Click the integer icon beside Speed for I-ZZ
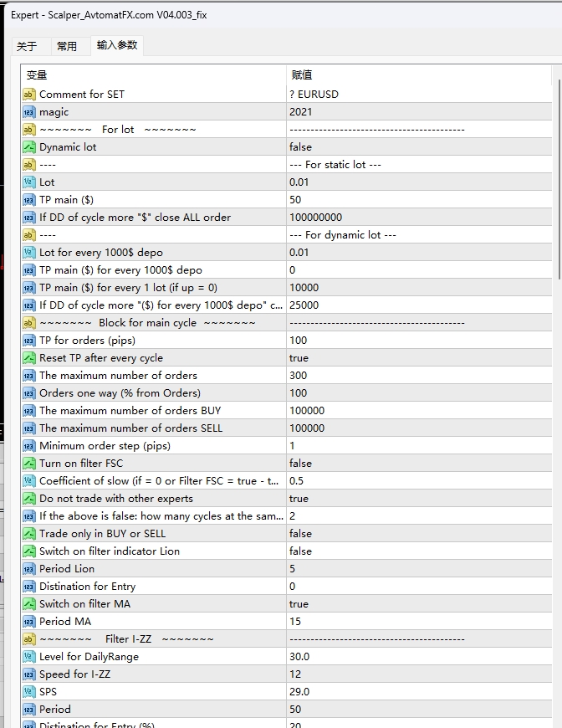Image resolution: width=562 pixels, height=728 pixels. click(28, 674)
